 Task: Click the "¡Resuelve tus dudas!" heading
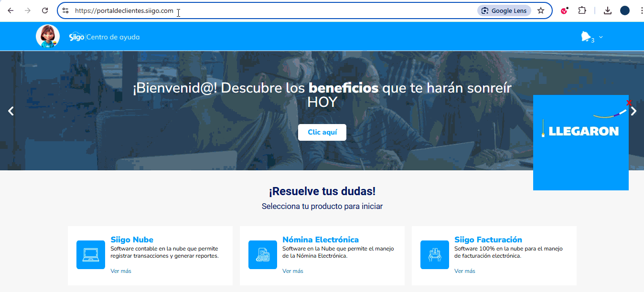click(322, 191)
